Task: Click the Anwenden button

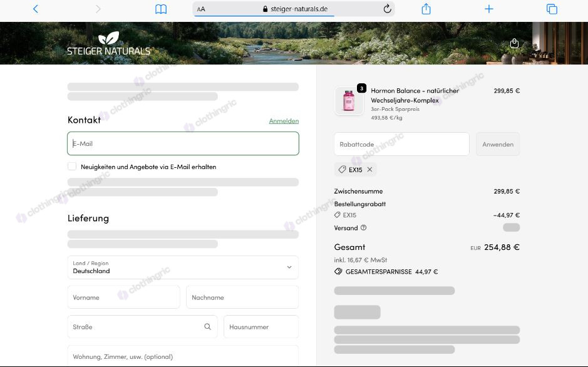Action: coord(498,144)
